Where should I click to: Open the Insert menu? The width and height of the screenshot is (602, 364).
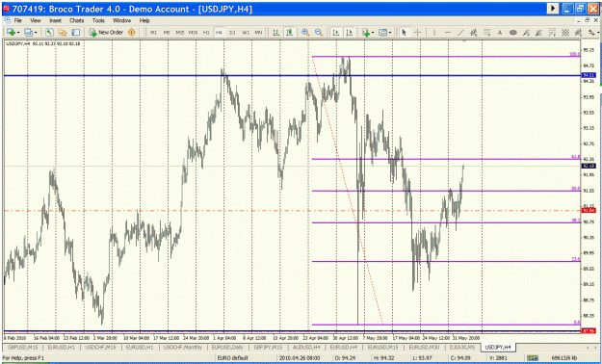55,20
